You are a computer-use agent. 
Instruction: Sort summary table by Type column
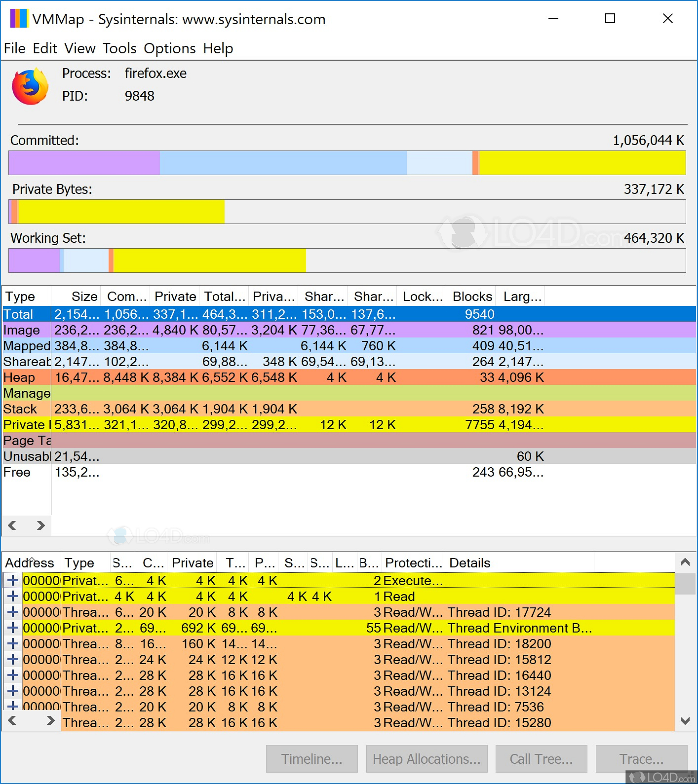point(27,296)
